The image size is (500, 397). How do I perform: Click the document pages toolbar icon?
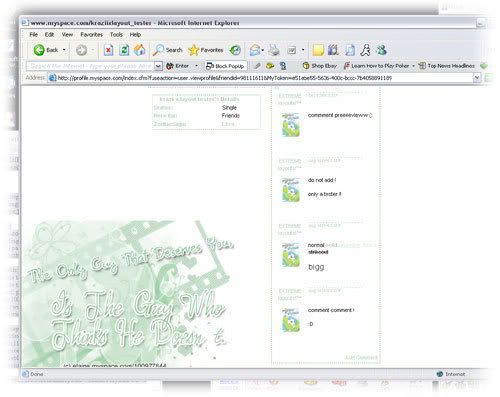pyautogui.click(x=350, y=50)
